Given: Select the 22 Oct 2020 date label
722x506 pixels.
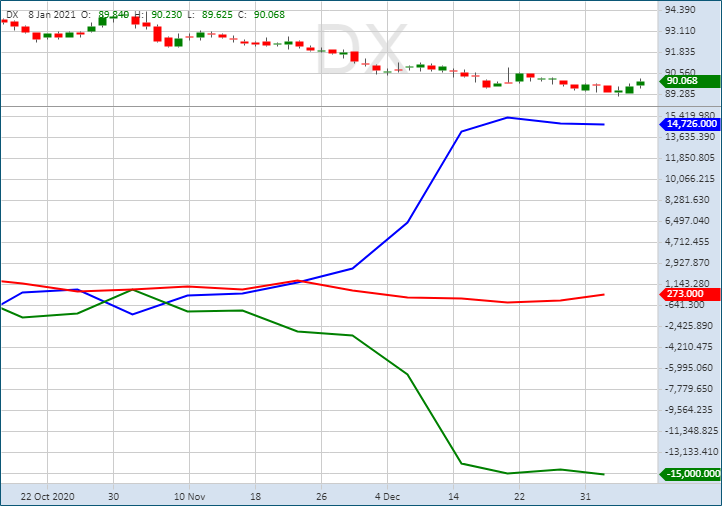Looking at the screenshot, I should point(47,496).
